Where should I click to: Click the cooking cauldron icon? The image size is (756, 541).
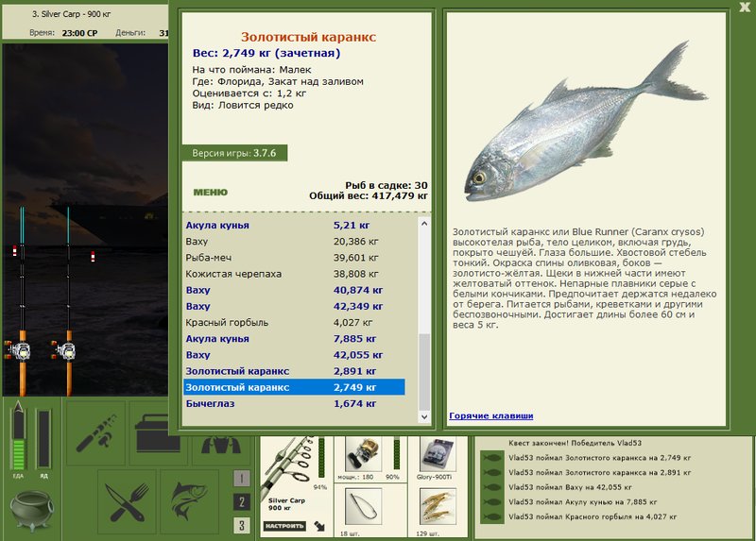click(x=31, y=510)
